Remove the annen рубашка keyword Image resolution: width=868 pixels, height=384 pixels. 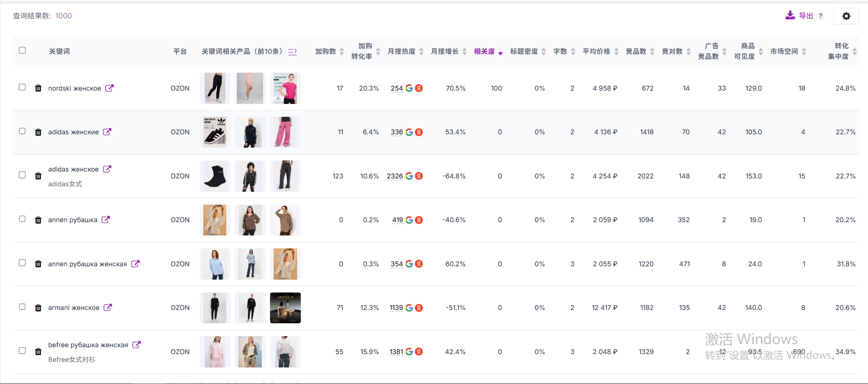38,220
